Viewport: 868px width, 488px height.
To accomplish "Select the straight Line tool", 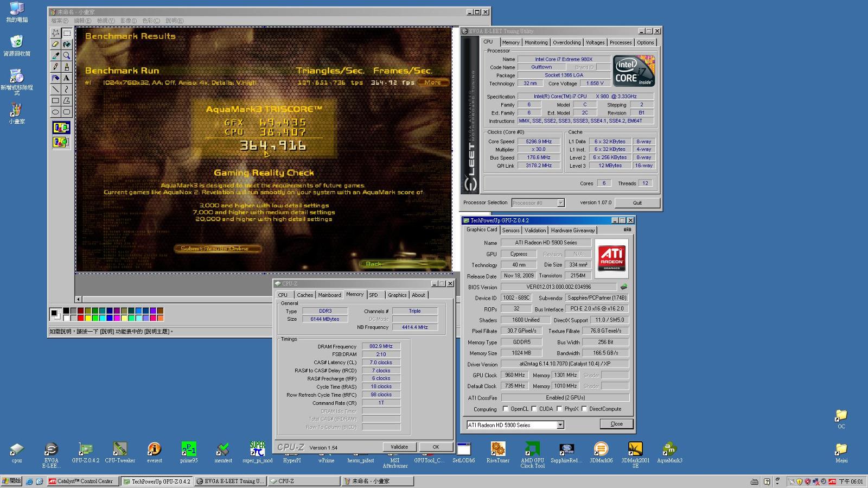I will coord(55,89).
